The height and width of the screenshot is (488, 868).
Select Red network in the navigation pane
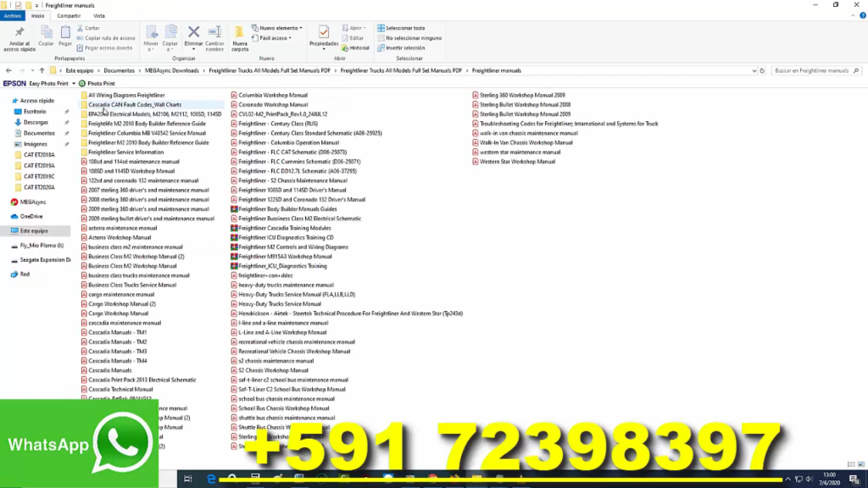click(x=25, y=274)
